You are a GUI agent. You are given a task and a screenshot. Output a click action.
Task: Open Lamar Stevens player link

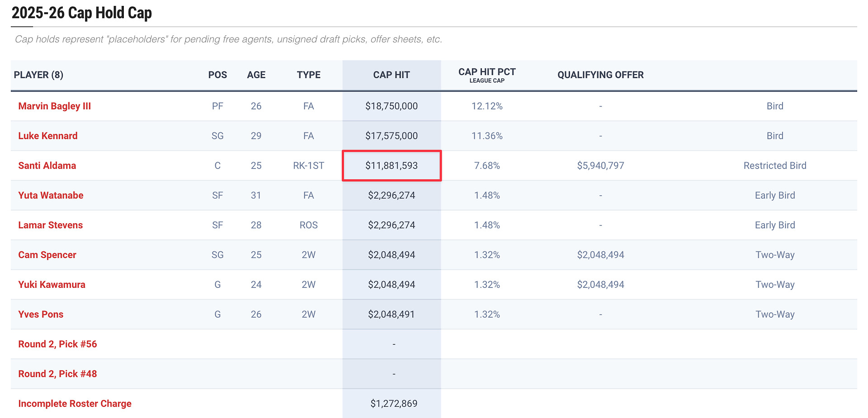(50, 225)
